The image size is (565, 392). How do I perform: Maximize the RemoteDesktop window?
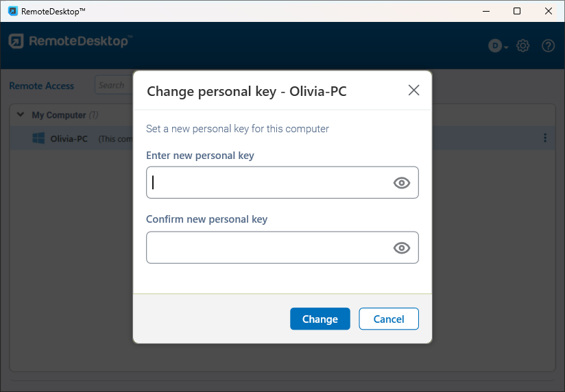(517, 11)
